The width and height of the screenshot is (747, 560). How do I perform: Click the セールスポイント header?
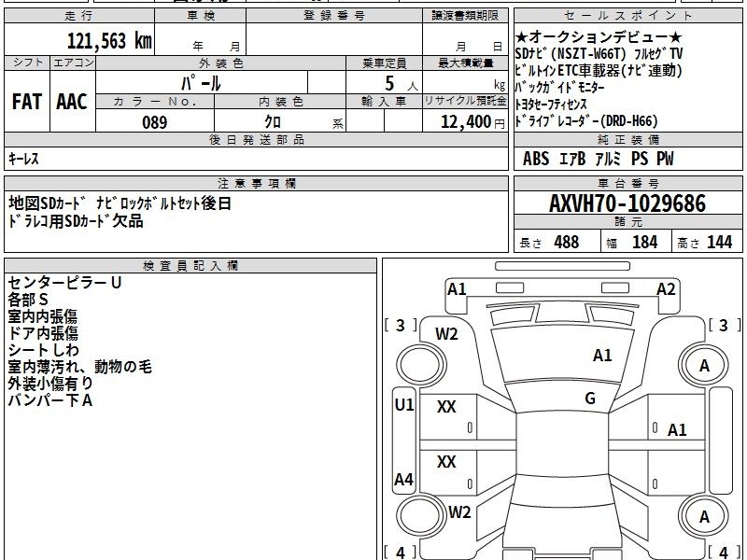pos(627,16)
